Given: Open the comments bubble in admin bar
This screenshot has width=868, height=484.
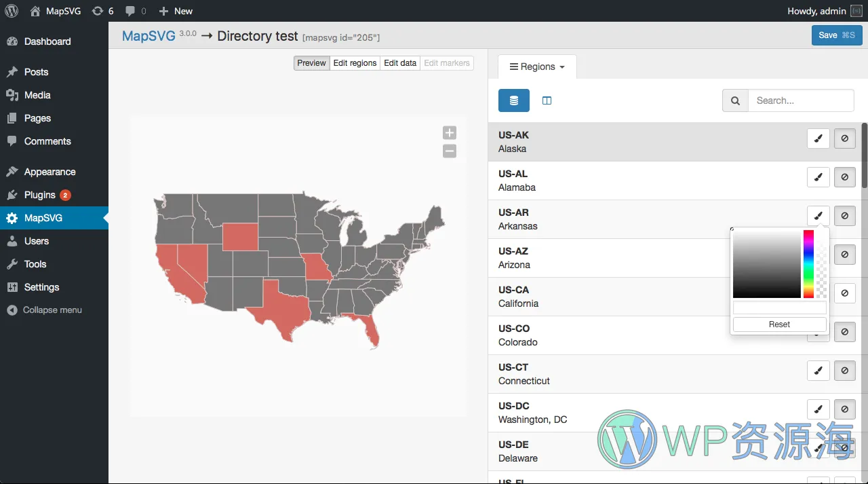Looking at the screenshot, I should (136, 11).
